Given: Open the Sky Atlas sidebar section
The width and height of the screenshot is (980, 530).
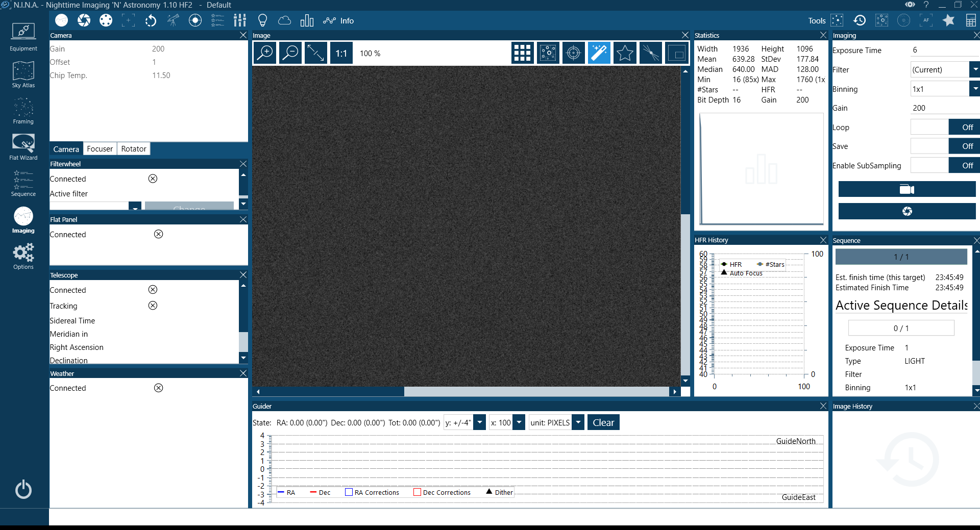Looking at the screenshot, I should click(23, 74).
